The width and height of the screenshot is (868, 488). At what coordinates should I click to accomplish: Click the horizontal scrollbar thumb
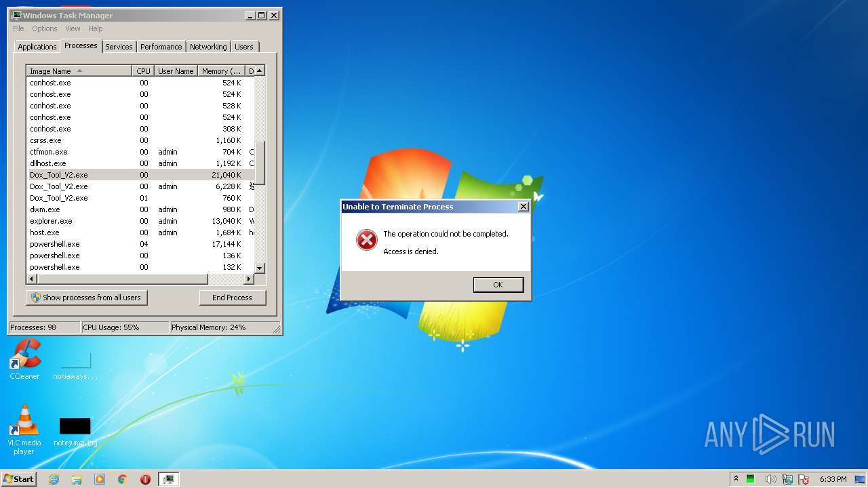click(121, 279)
